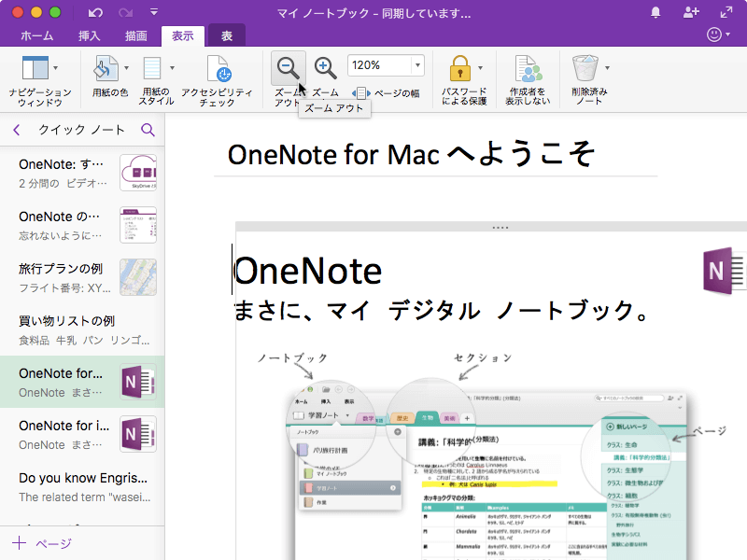Click the large OneNote heading text

pos(308,271)
